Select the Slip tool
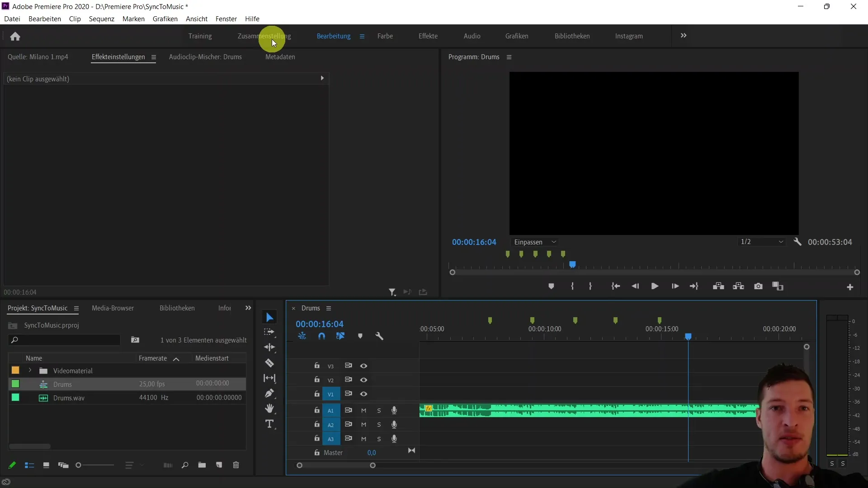This screenshot has height=488, width=868. pos(269,378)
